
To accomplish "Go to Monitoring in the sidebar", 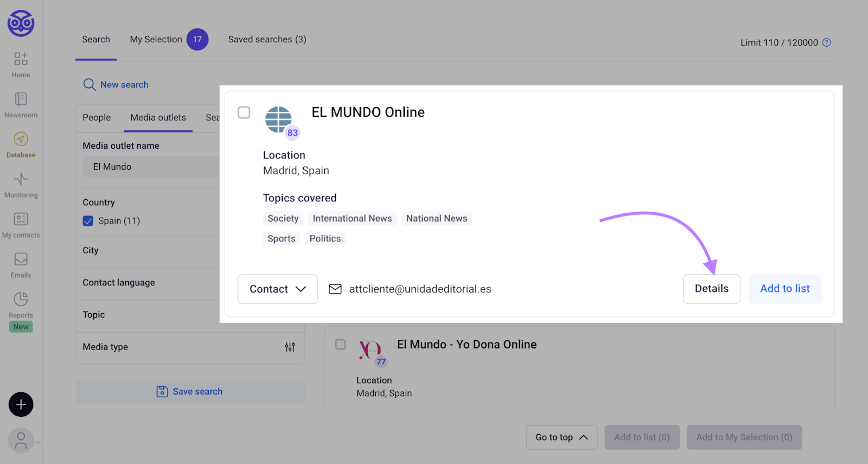I will tap(21, 180).
